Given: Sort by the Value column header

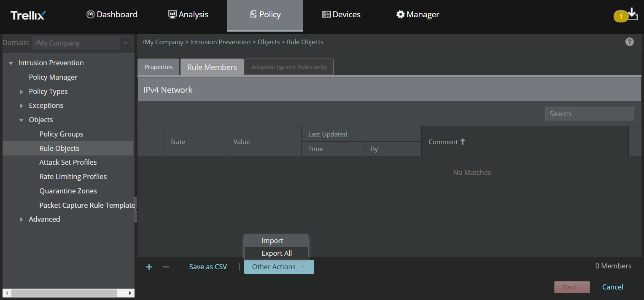Looking at the screenshot, I should [264, 142].
